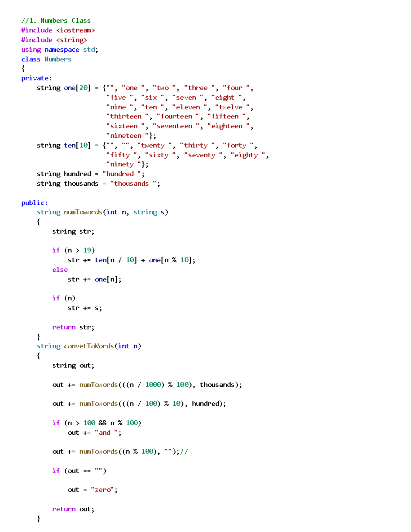Click the "//1. Numbers Class" comment line
The height and width of the screenshot is (532, 411).
point(56,21)
